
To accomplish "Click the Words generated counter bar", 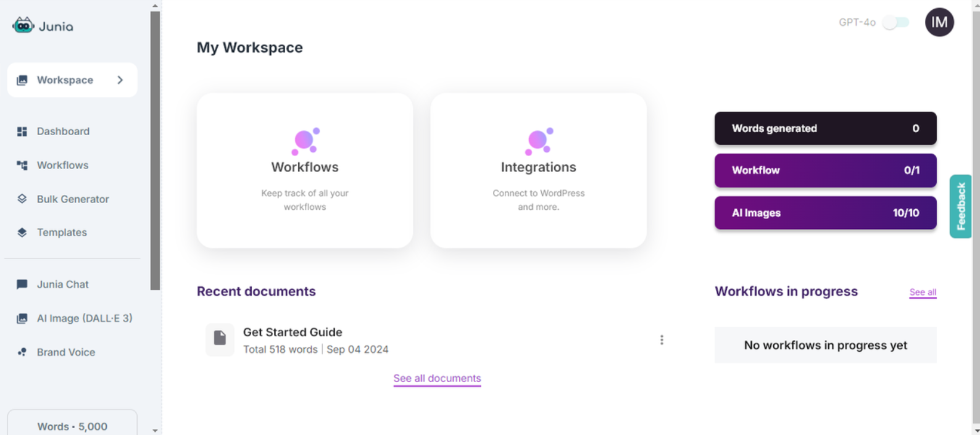I will coord(826,128).
